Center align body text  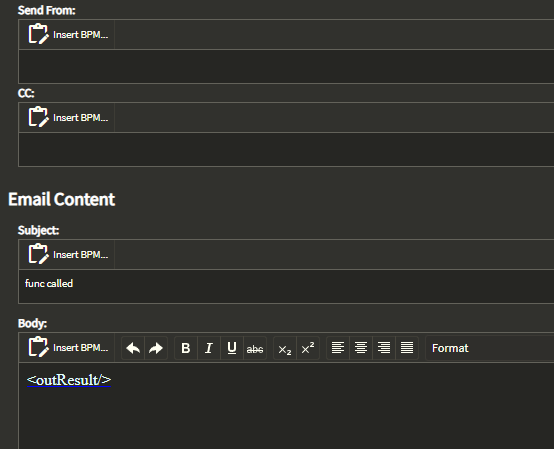point(361,348)
